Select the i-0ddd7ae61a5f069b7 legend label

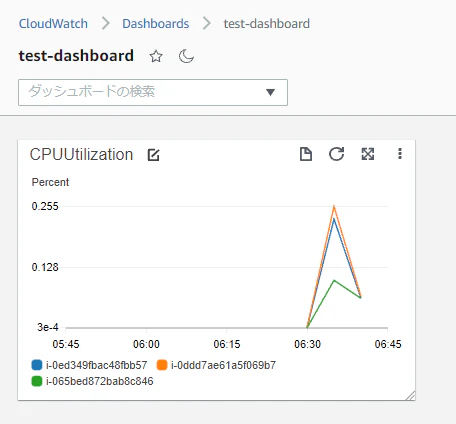click(223, 365)
